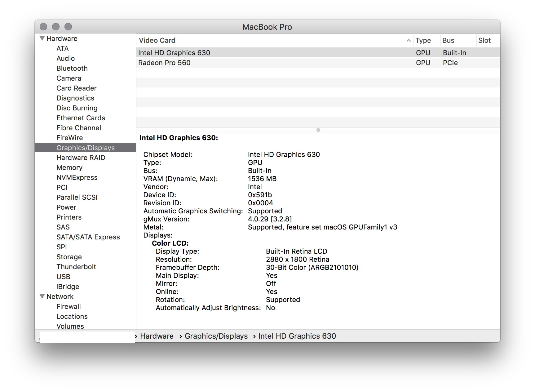This screenshot has height=392, width=535.
Task: Select the Intel HD Graphics 630 row
Action: click(318, 53)
